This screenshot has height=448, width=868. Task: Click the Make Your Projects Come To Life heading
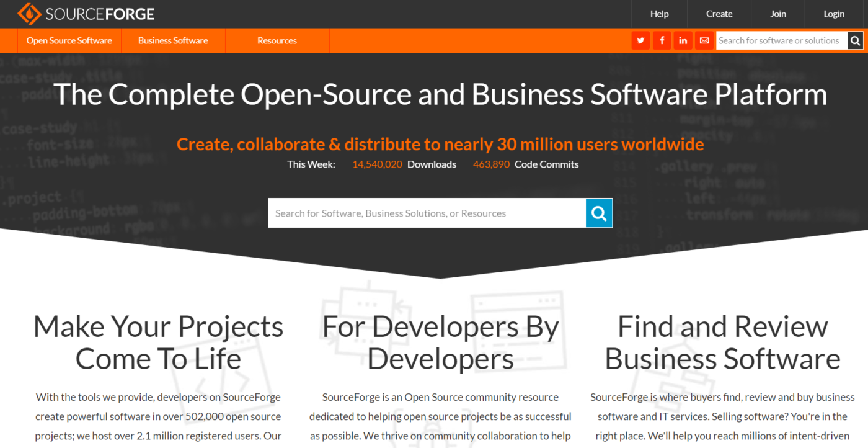click(x=158, y=343)
